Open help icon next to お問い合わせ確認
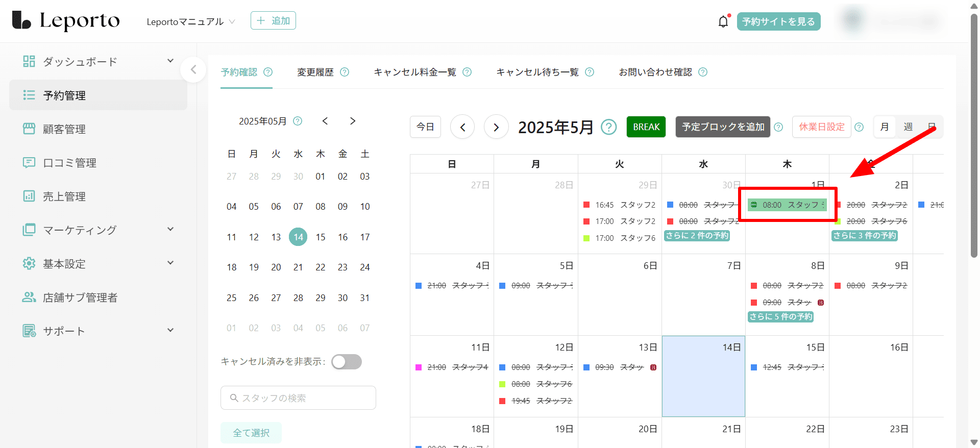The width and height of the screenshot is (980, 448). click(703, 72)
